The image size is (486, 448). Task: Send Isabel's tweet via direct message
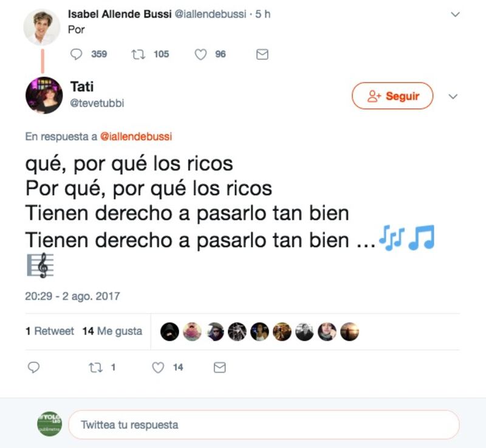pos(262,54)
